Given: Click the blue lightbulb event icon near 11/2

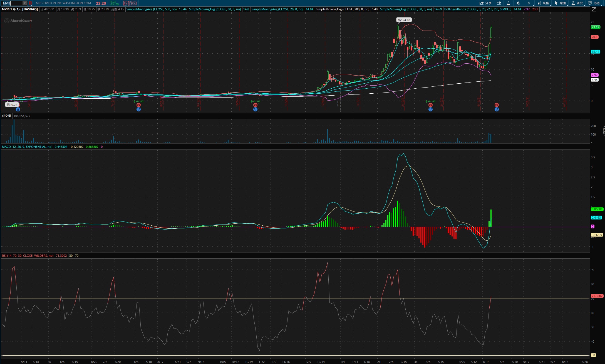Looking at the screenshot, I should point(255,109).
